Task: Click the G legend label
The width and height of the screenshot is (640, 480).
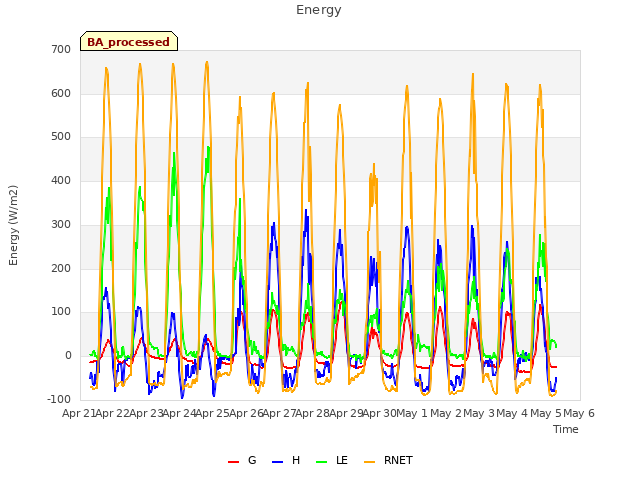Action: pos(252,460)
